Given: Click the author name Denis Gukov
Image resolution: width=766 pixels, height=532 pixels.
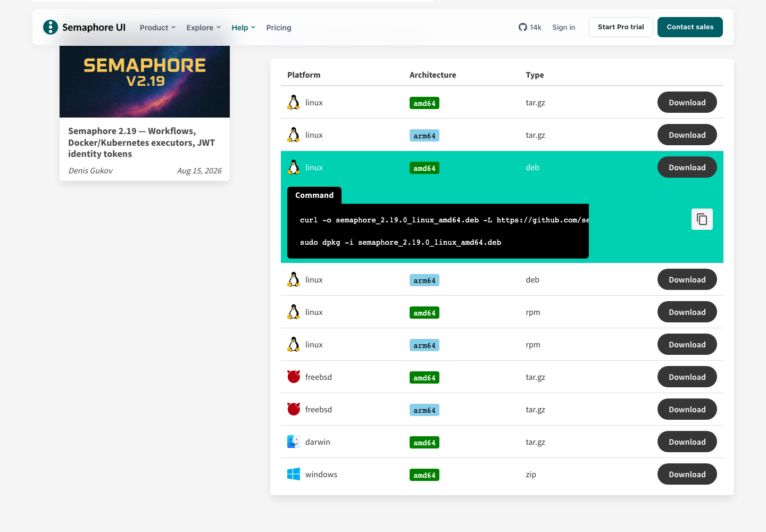Looking at the screenshot, I should [90, 171].
